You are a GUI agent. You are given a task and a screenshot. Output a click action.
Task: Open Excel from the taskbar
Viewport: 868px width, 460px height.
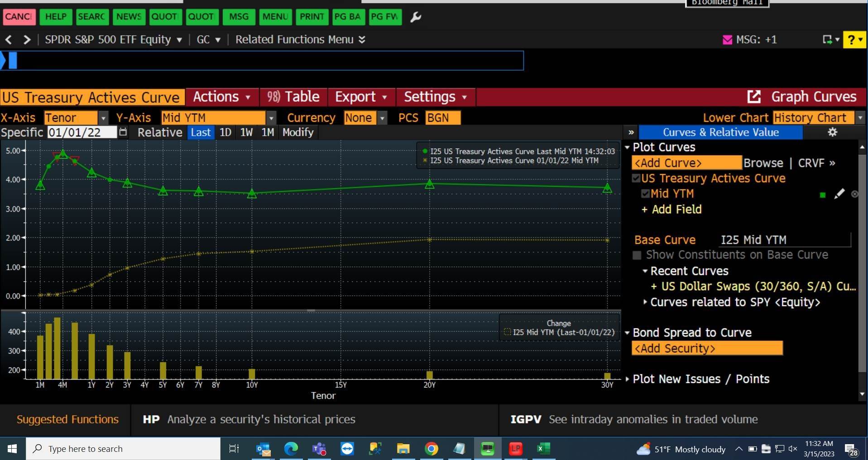point(543,449)
